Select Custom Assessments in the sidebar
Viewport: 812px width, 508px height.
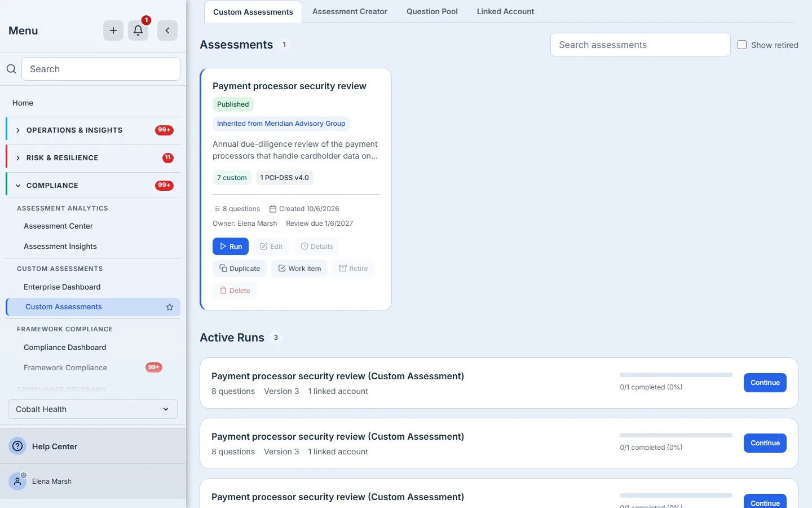93,307
